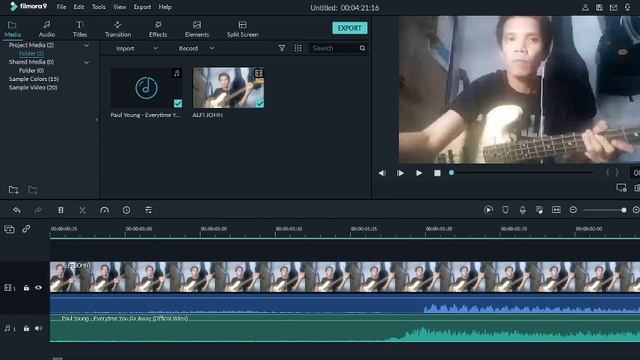Add a marker with shield icon
Viewport: 640px width, 360px height.
tap(505, 210)
